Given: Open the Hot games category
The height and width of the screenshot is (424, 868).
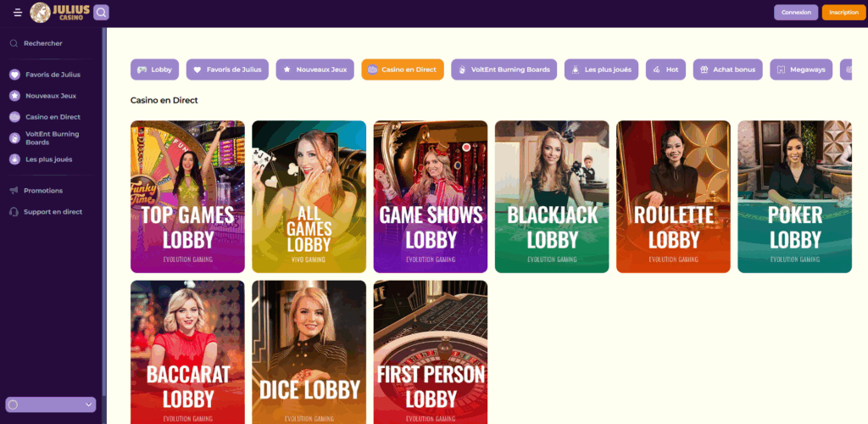Looking at the screenshot, I should [x=666, y=70].
